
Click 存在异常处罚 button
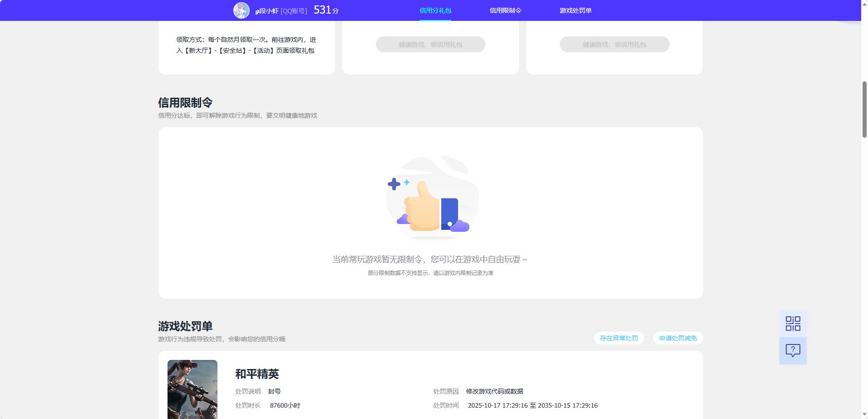[619, 338]
